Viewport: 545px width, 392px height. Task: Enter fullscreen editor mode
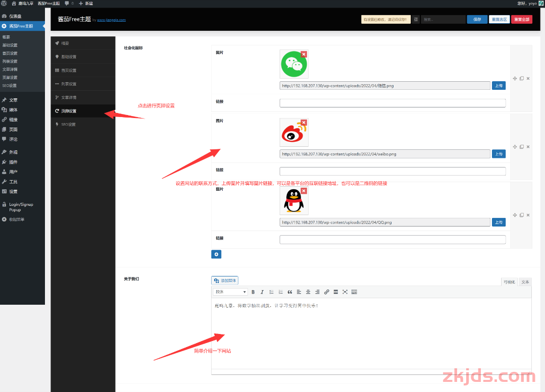[345, 292]
